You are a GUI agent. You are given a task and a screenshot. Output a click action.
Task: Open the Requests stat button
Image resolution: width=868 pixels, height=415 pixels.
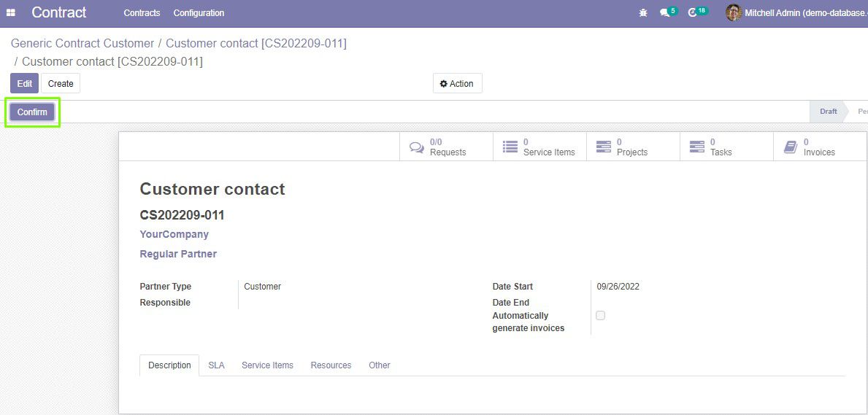[x=446, y=147]
